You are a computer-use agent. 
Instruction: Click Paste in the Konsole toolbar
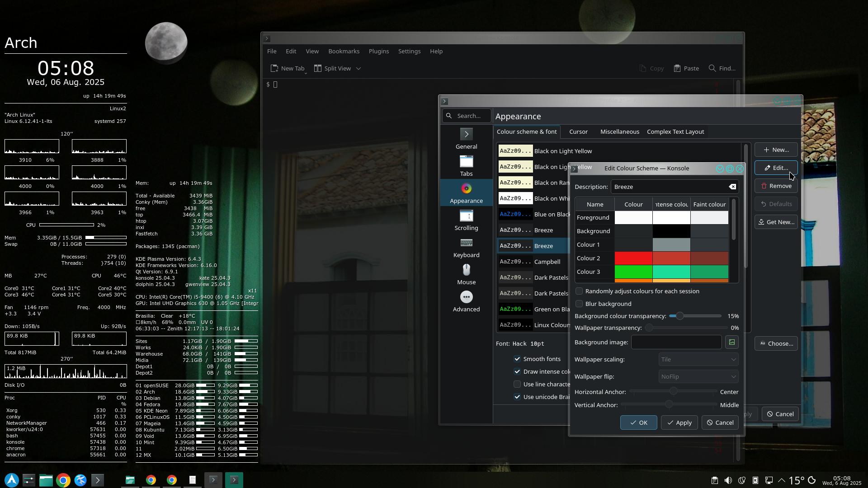(686, 68)
